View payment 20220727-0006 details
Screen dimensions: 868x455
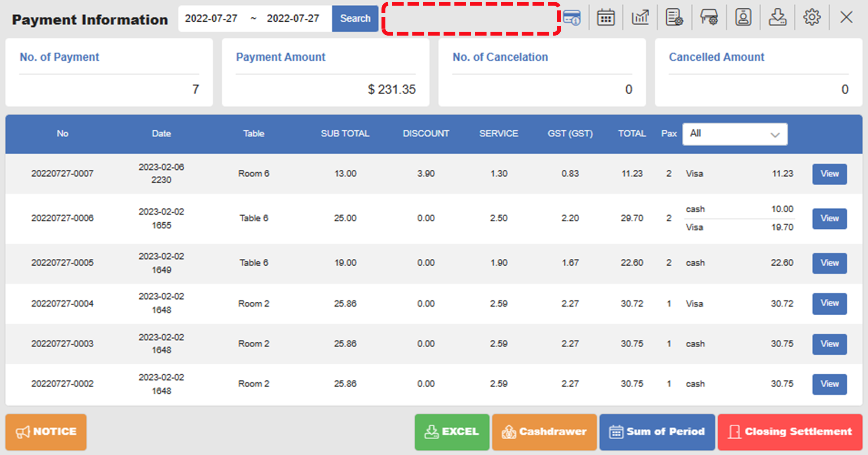829,218
